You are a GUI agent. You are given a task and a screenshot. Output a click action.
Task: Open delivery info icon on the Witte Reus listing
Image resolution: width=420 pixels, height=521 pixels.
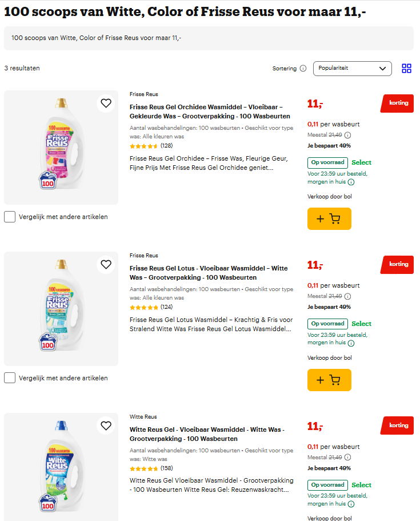pos(350,504)
